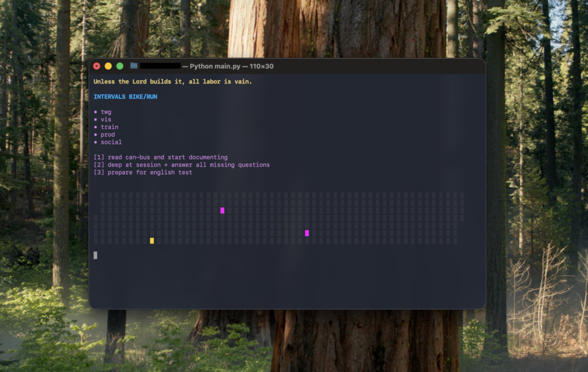Select task [2] deep at session
The height and width of the screenshot is (372, 588).
[181, 164]
